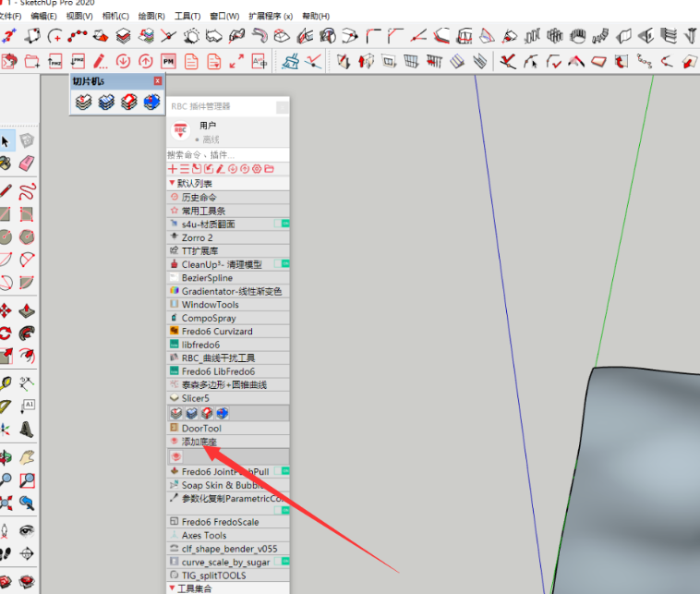Screen dimensions: 700x594
Task: Click the red plus icon in RBC manager
Action: coord(173,169)
